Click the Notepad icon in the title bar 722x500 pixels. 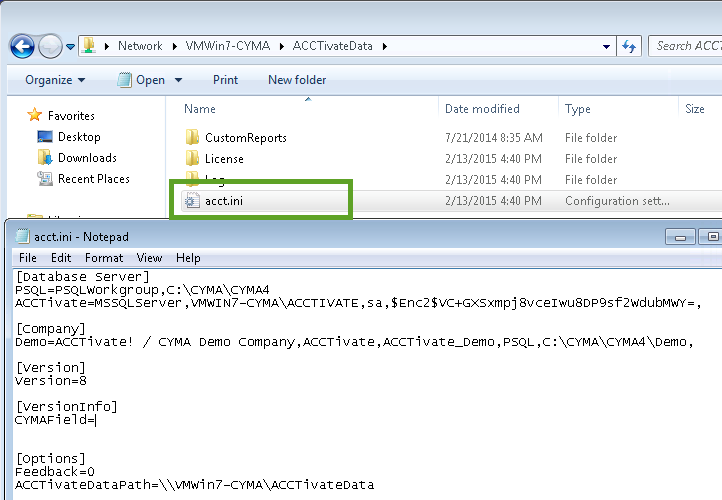pyautogui.click(x=23, y=236)
